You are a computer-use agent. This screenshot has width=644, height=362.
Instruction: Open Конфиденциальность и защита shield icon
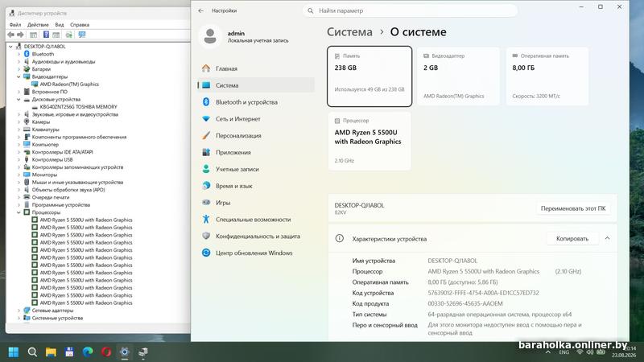tap(206, 236)
